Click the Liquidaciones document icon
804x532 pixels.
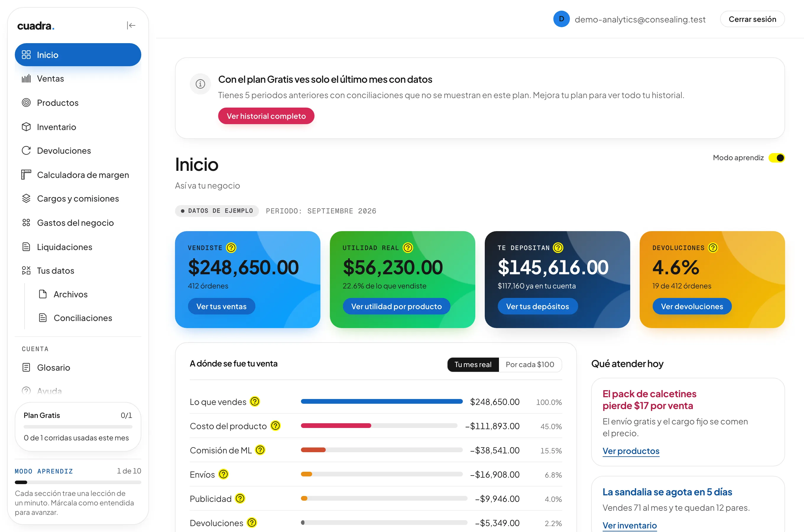[26, 247]
